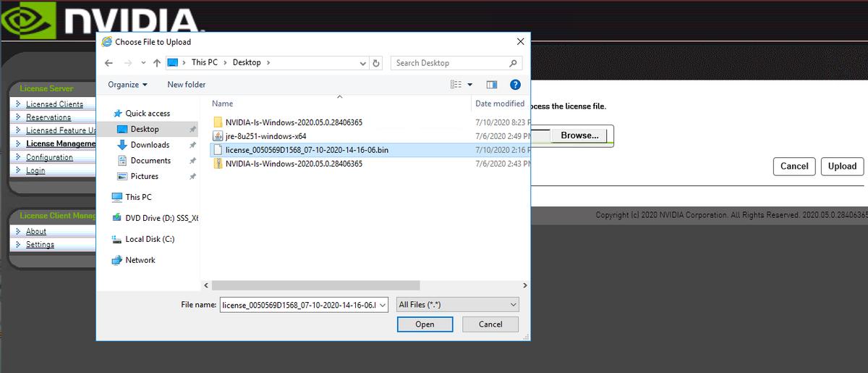Open the Help question mark icon
This screenshot has height=373, width=868.
(x=515, y=85)
